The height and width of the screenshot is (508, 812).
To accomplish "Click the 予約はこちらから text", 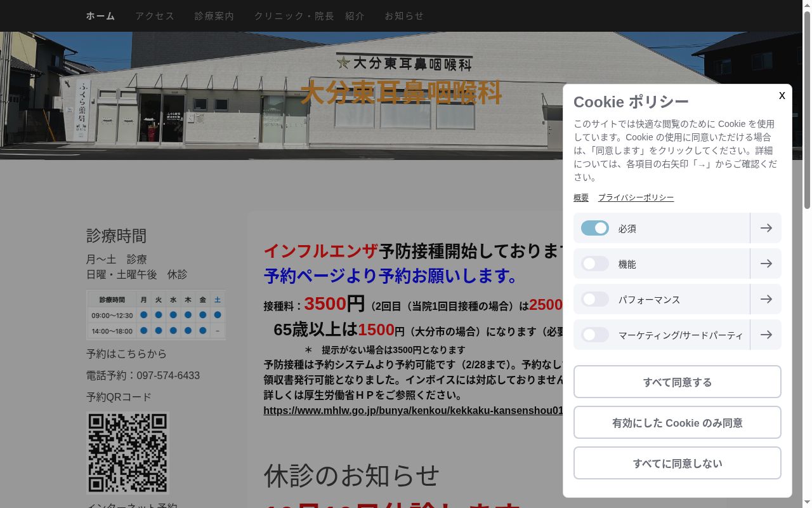I will coord(126,354).
